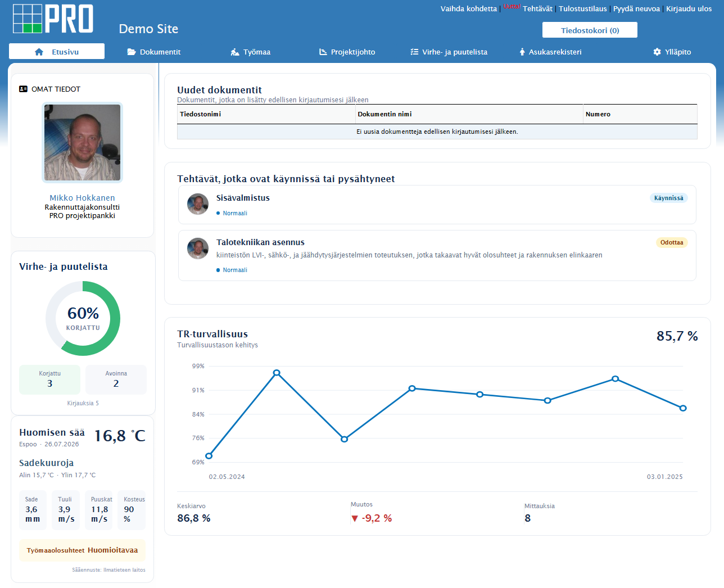Click the Vaihda kohdetta link
Screen dimensions: 724x588
(469, 8)
